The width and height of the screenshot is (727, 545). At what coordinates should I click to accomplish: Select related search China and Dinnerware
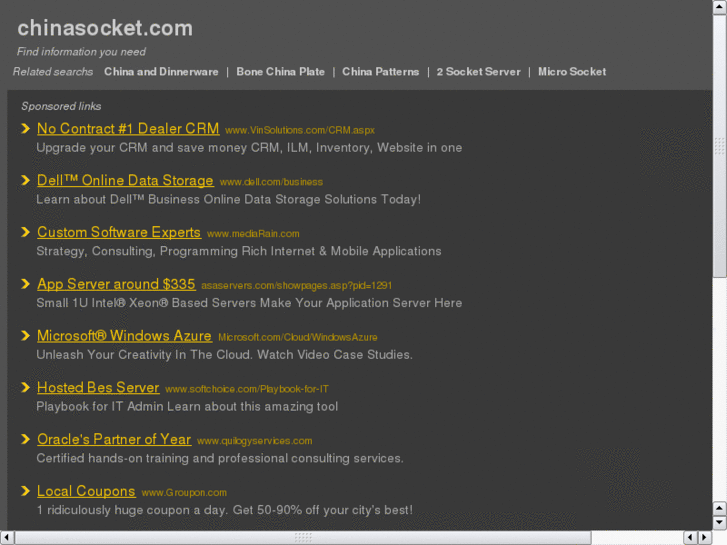[x=161, y=72]
